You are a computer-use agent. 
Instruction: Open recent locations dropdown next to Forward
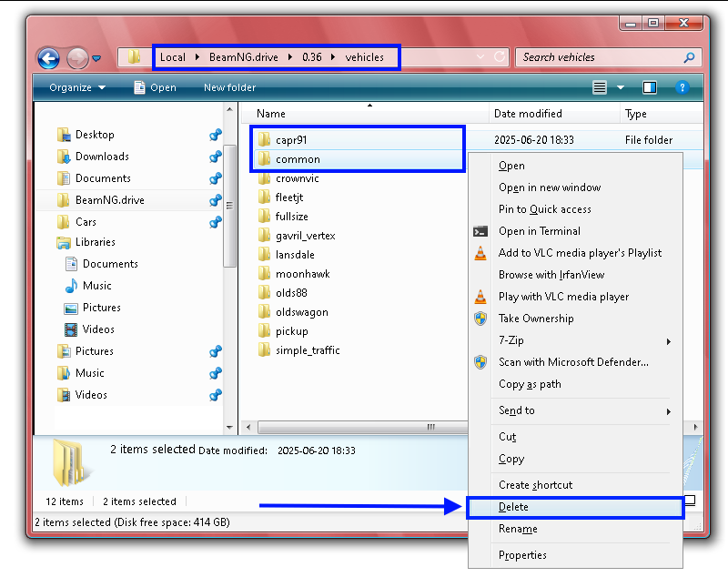pyautogui.click(x=96, y=58)
